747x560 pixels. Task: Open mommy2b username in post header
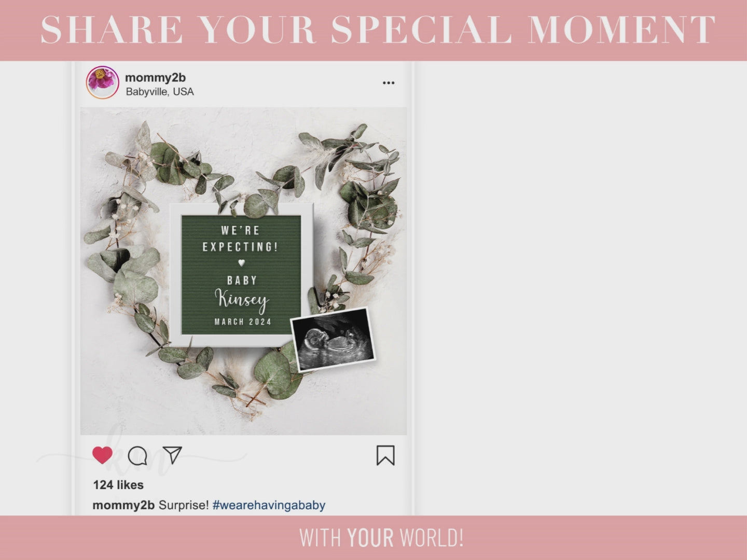(155, 77)
